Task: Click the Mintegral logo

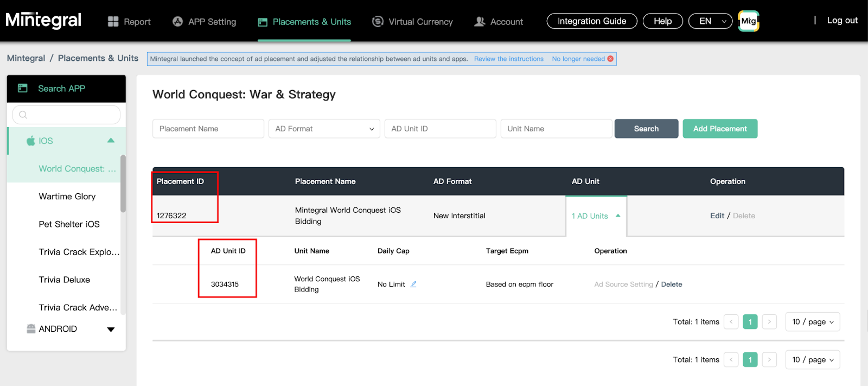Action: point(43,21)
